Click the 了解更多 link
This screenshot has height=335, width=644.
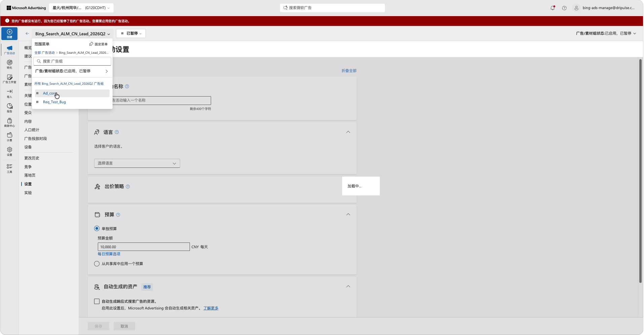211,308
